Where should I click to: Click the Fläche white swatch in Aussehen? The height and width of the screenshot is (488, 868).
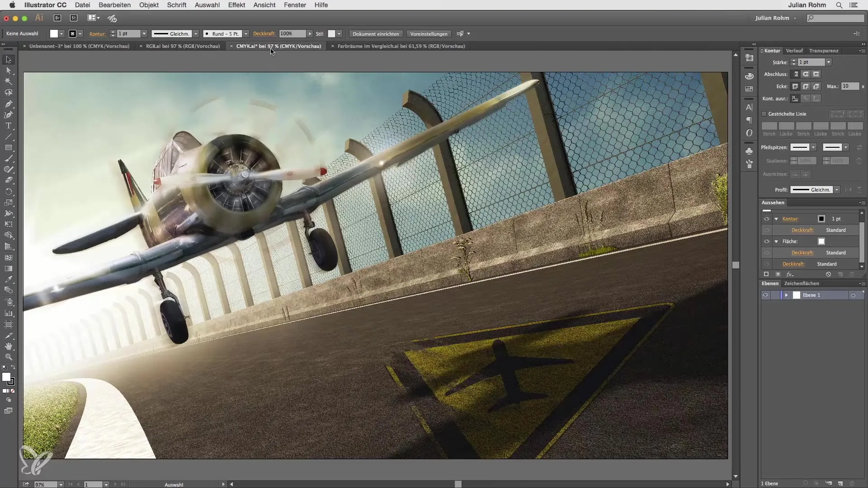821,241
